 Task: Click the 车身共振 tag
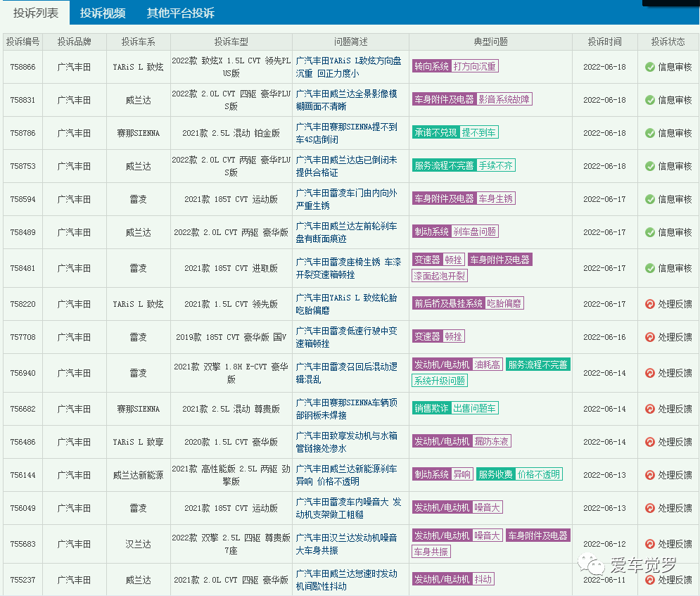[x=431, y=552]
